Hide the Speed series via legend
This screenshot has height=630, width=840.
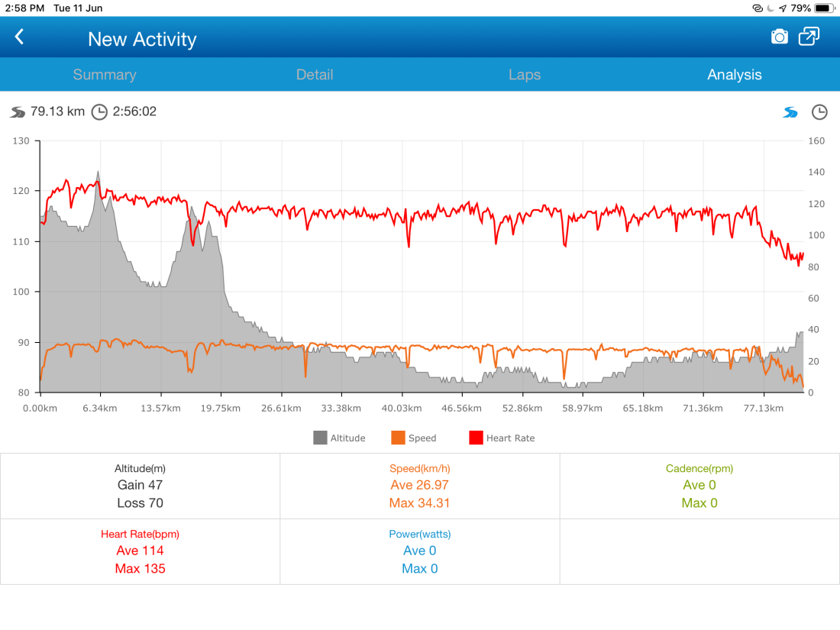point(413,438)
